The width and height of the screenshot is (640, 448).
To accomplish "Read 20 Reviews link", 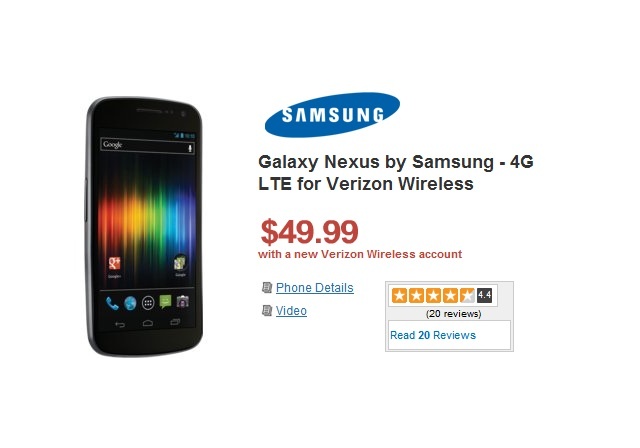I will (x=433, y=335).
